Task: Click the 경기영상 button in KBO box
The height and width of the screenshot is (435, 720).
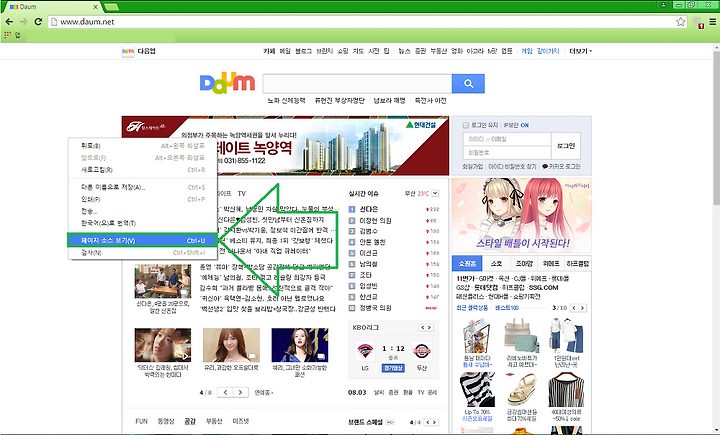Action: [x=393, y=368]
